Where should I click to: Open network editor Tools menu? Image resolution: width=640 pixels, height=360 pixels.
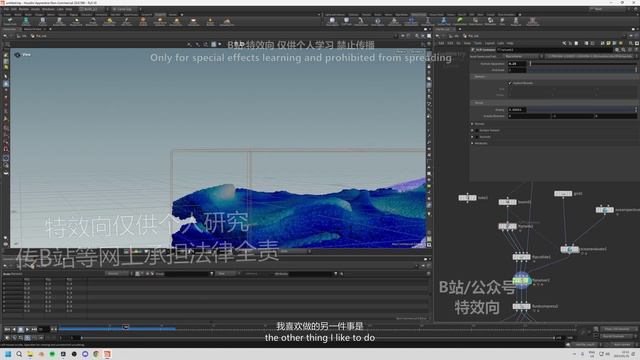(478, 43)
